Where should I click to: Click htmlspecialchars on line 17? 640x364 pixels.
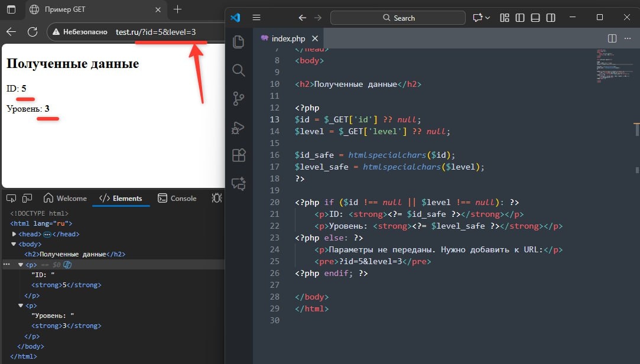click(x=402, y=167)
